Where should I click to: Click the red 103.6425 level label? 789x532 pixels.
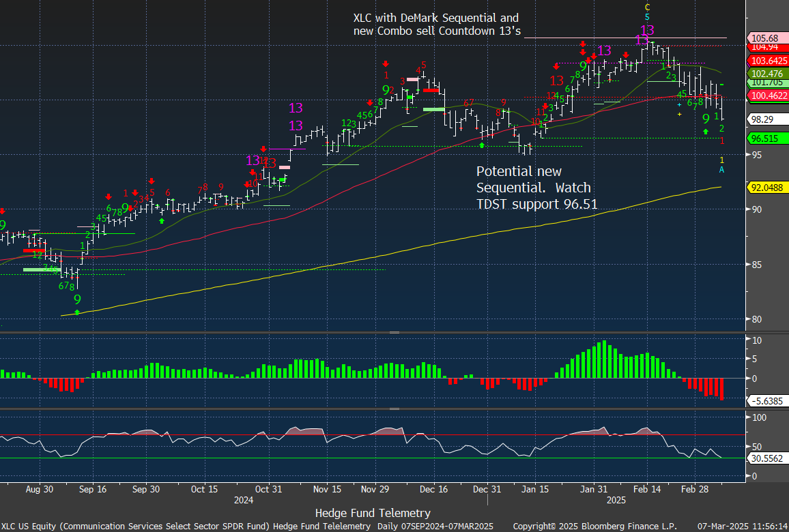tap(768, 61)
